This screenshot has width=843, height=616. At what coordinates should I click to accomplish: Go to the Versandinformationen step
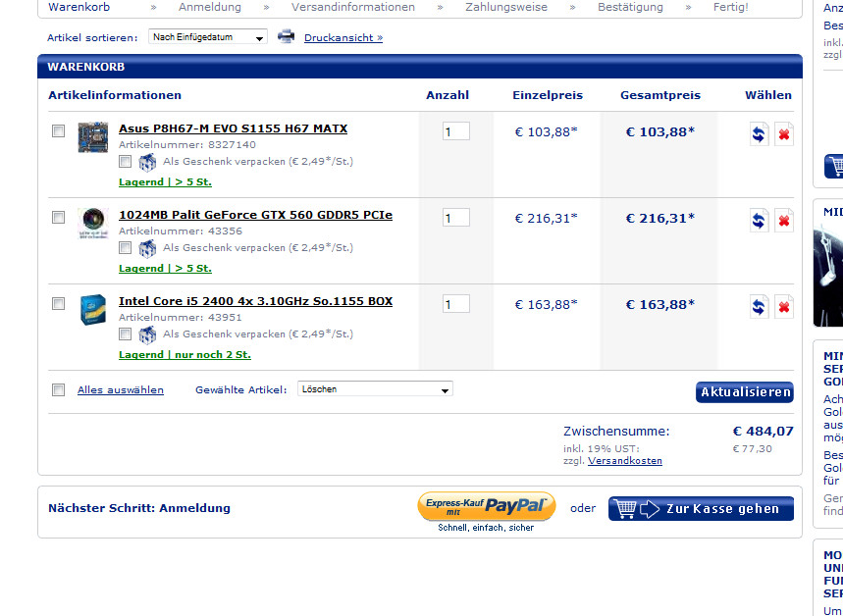tap(353, 7)
